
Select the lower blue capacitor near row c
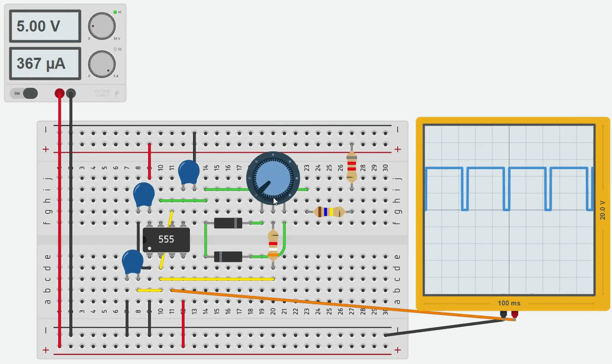[x=132, y=262]
